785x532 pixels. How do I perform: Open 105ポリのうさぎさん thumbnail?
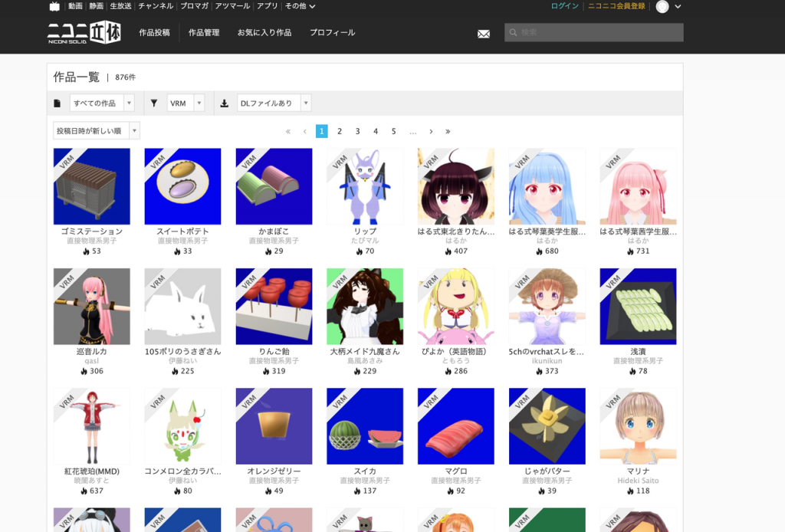[x=182, y=307]
